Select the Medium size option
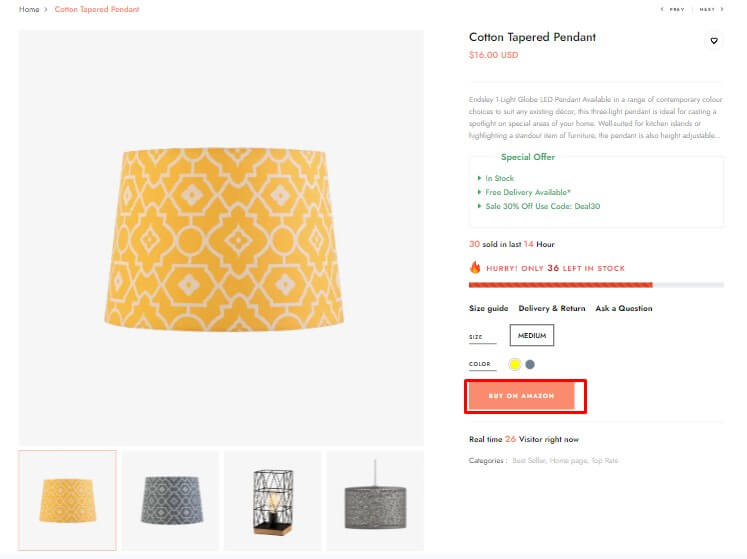Image resolution: width=747 pixels, height=559 pixels. coord(532,336)
